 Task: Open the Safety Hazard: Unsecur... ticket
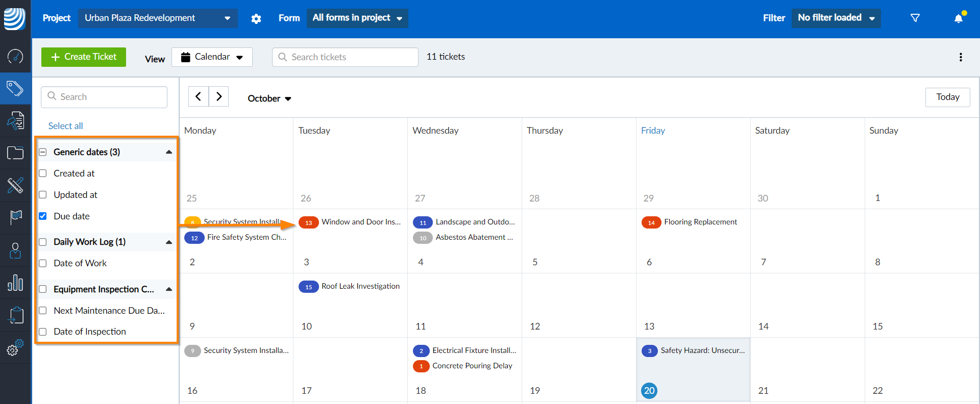tap(702, 350)
